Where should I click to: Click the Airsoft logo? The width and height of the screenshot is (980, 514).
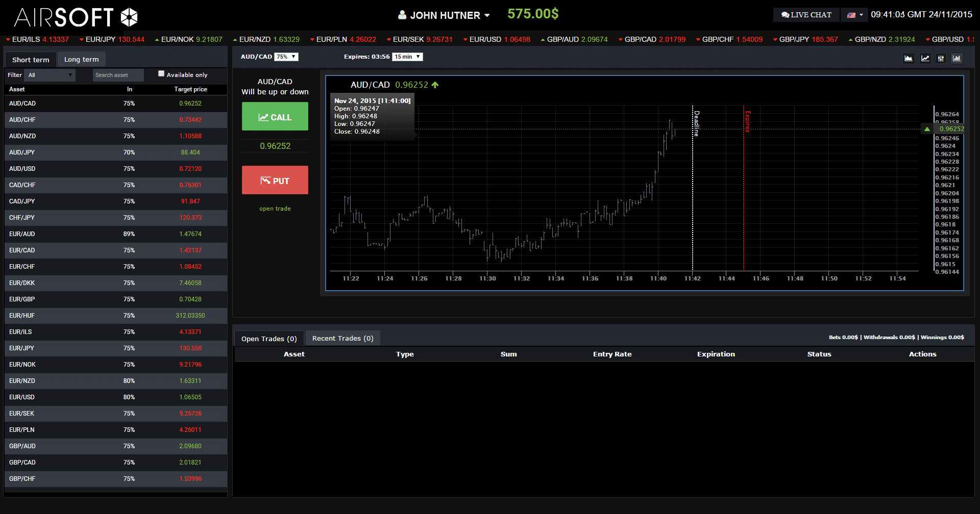coord(76,17)
